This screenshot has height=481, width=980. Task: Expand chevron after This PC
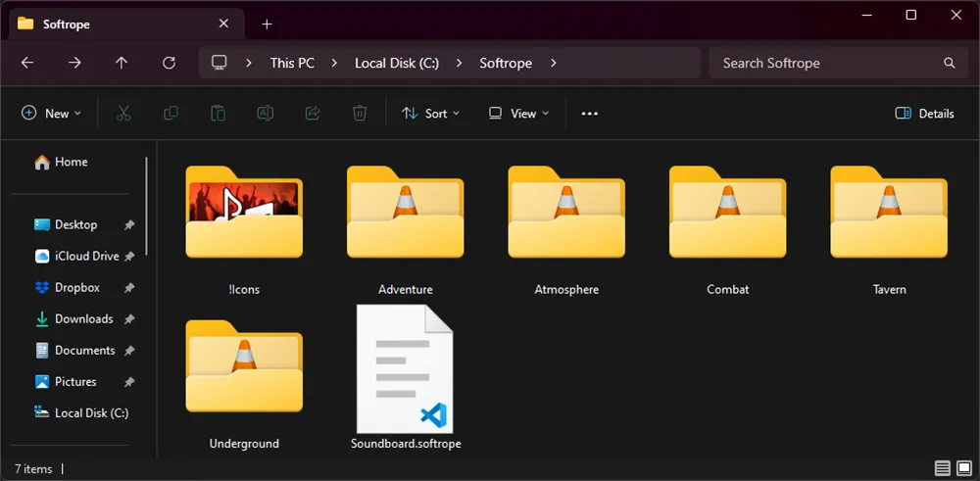(x=334, y=63)
